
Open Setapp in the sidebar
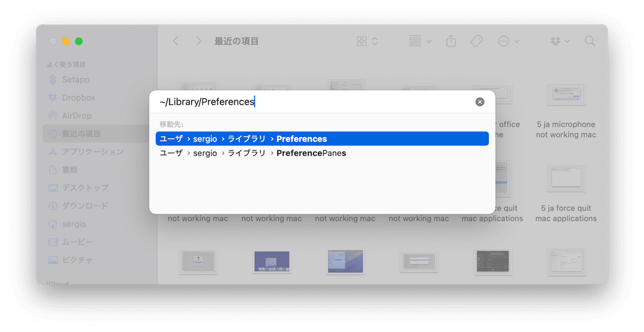(75, 79)
